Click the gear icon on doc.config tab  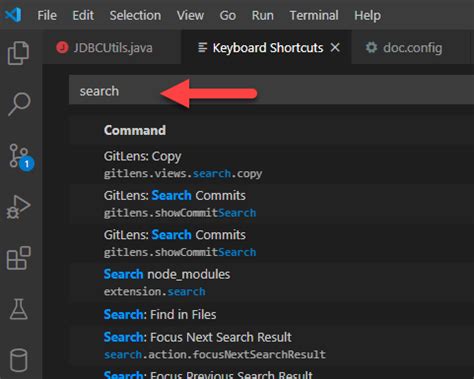coord(371,48)
